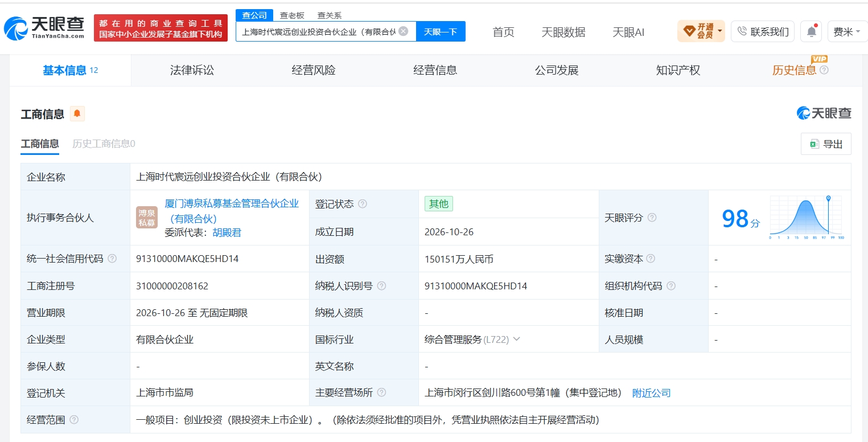Click help icon beside 经营范围

(73, 420)
